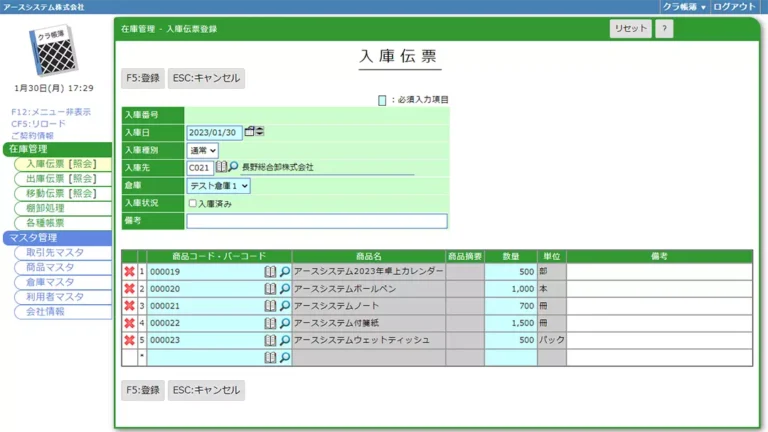Image resolution: width=768 pixels, height=432 pixels.
Task: Open ご契約情報 link
Action: click(x=32, y=136)
